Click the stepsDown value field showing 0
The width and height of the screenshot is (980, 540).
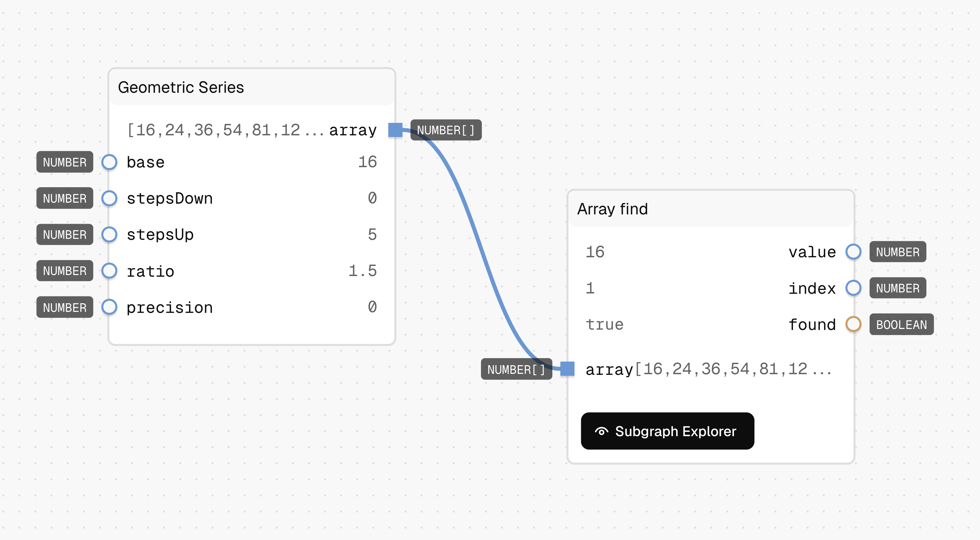[x=372, y=198]
